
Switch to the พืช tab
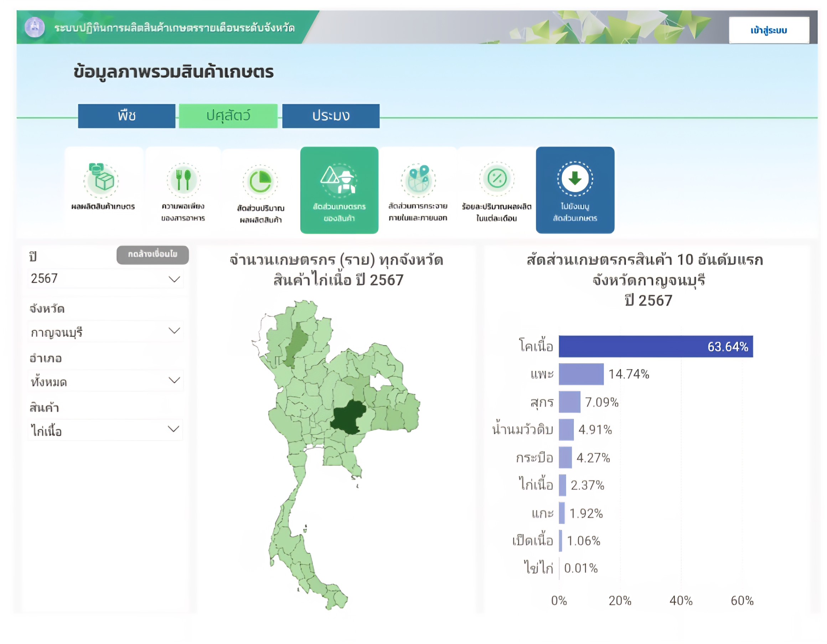click(127, 116)
